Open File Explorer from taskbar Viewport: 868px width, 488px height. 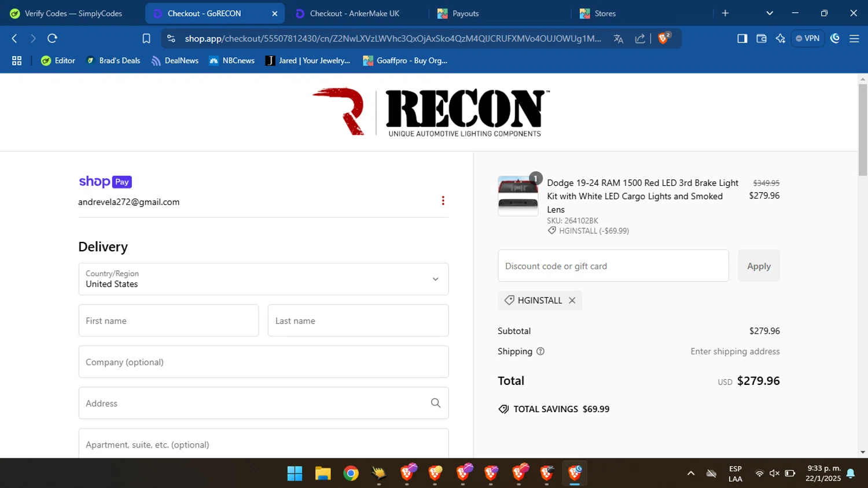323,474
